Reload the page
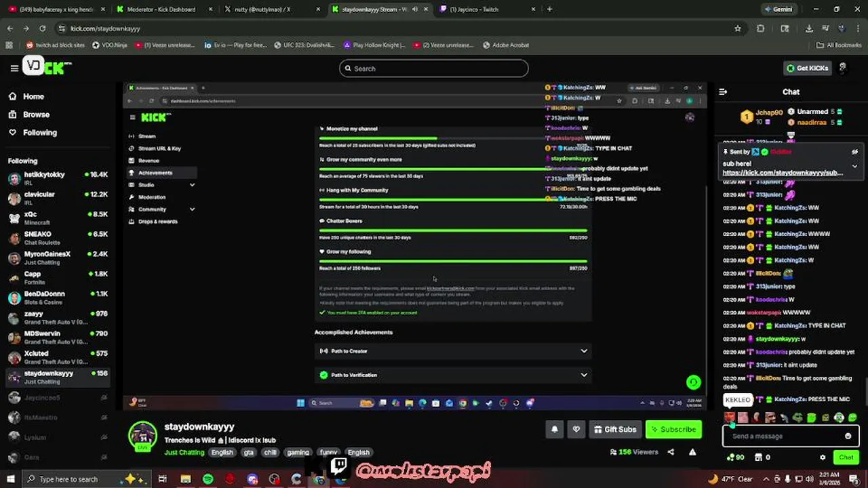Viewport: 868px width, 488px height. (x=42, y=28)
